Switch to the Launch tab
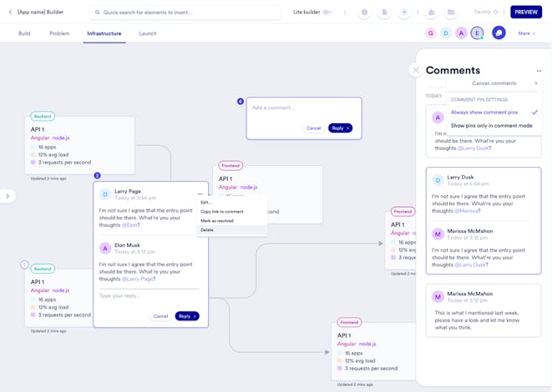Viewport: 552px width, 392px height. click(148, 33)
